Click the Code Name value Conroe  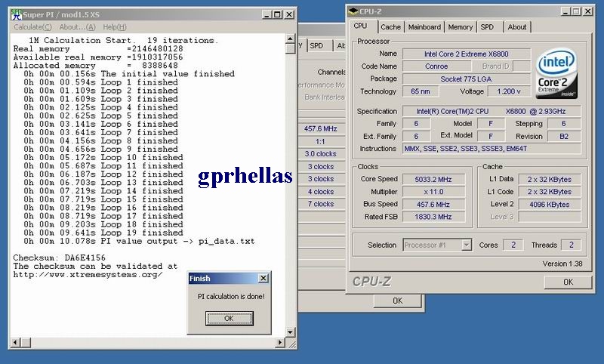tap(436, 66)
